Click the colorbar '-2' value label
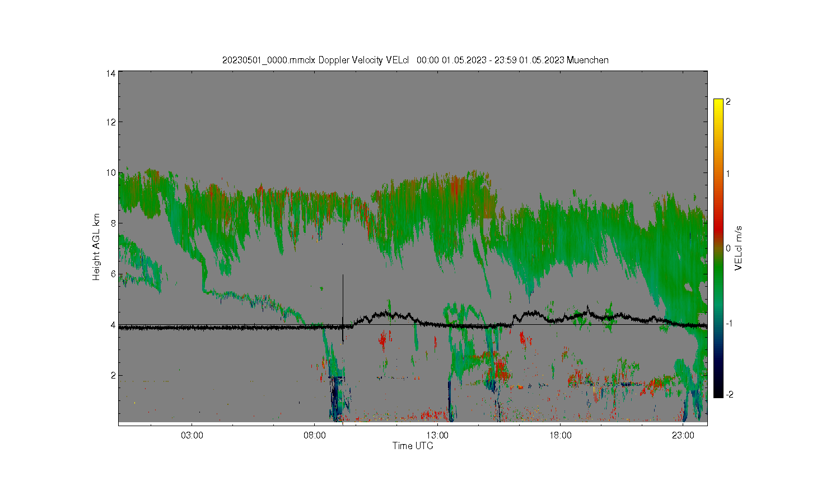 pos(730,394)
